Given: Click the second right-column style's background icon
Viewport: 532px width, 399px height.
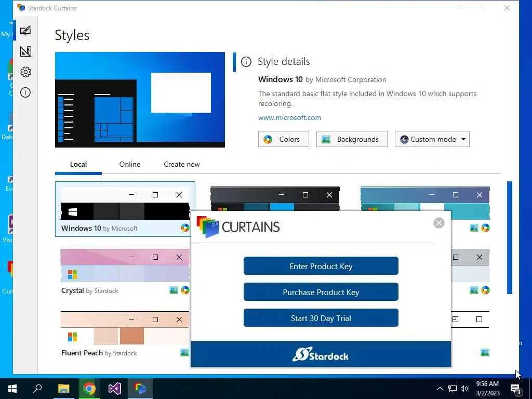Looking at the screenshot, I should pos(474,290).
